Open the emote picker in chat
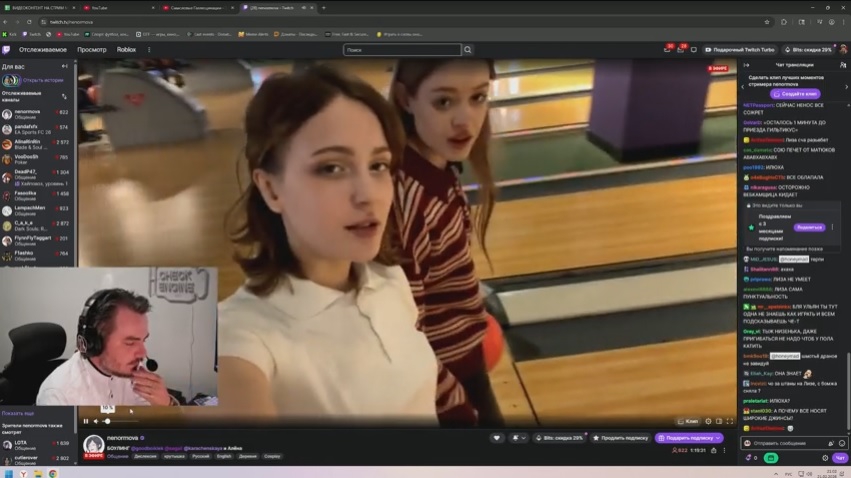The height and width of the screenshot is (478, 851). [842, 443]
